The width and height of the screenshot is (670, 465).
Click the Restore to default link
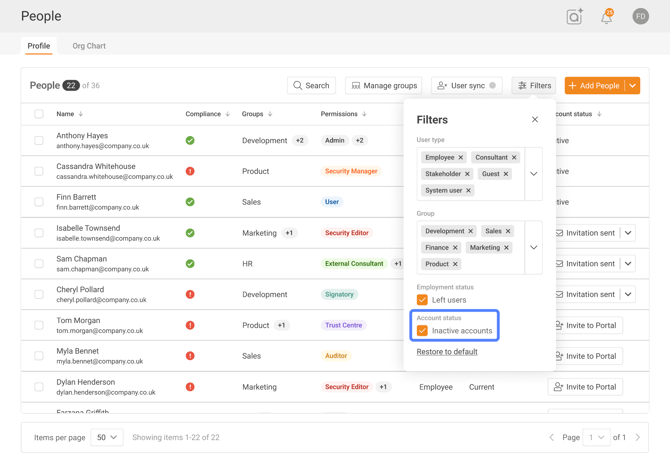click(447, 352)
